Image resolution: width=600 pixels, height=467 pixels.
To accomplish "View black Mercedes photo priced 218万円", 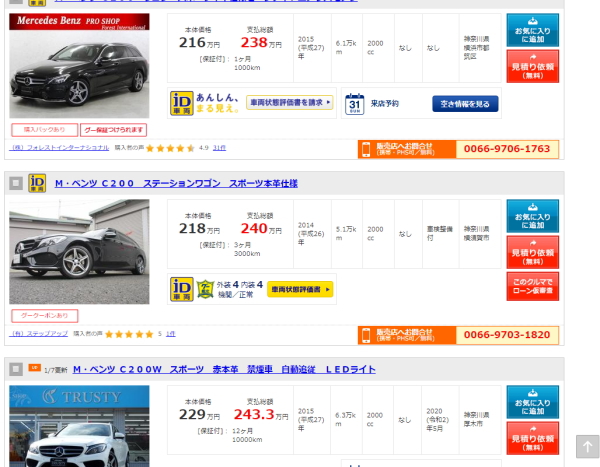I will (x=79, y=252).
